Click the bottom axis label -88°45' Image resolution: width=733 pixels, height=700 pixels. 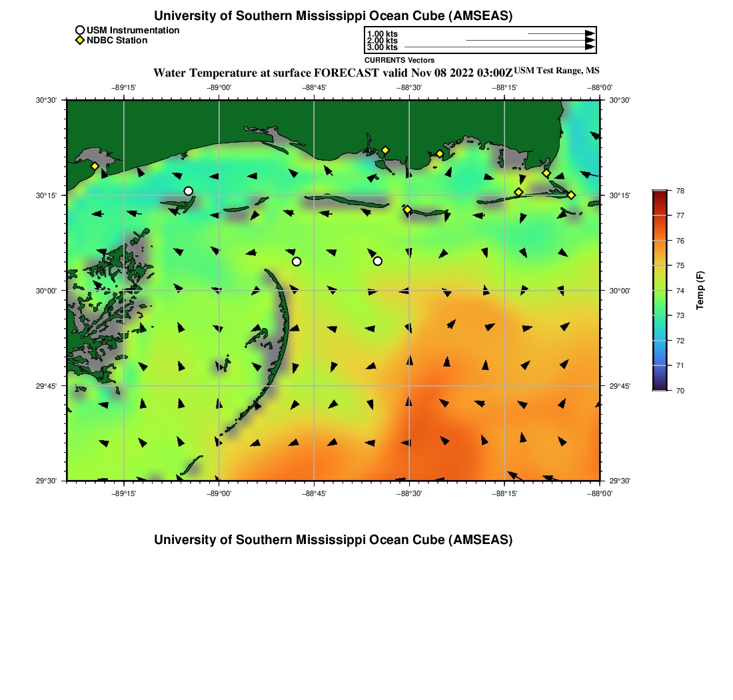[314, 494]
